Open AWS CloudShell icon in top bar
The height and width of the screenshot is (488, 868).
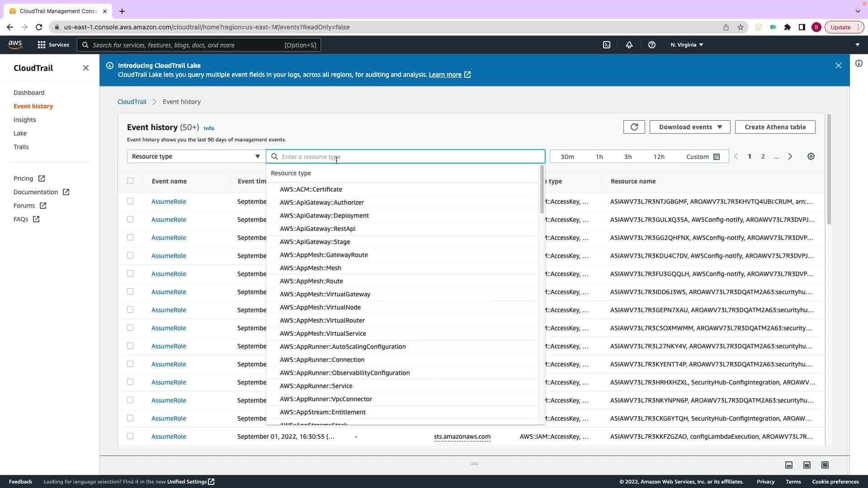607,45
